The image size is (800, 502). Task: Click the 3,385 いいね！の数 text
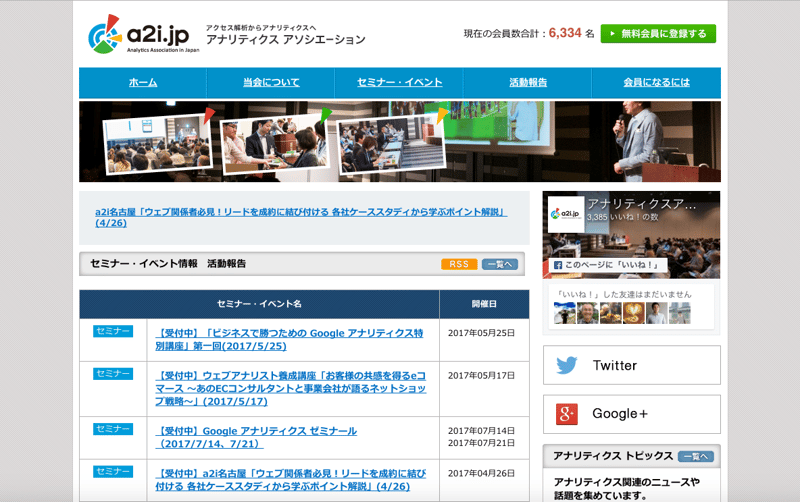622,217
